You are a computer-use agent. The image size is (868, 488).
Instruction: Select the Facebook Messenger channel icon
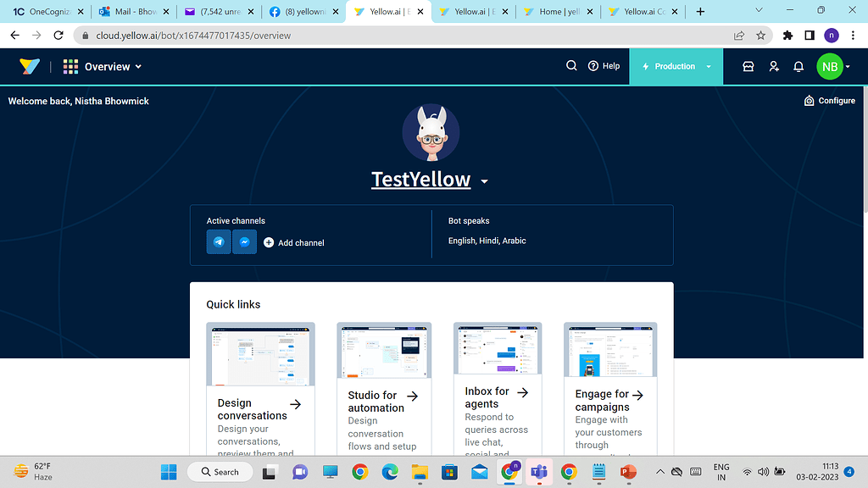click(x=244, y=241)
